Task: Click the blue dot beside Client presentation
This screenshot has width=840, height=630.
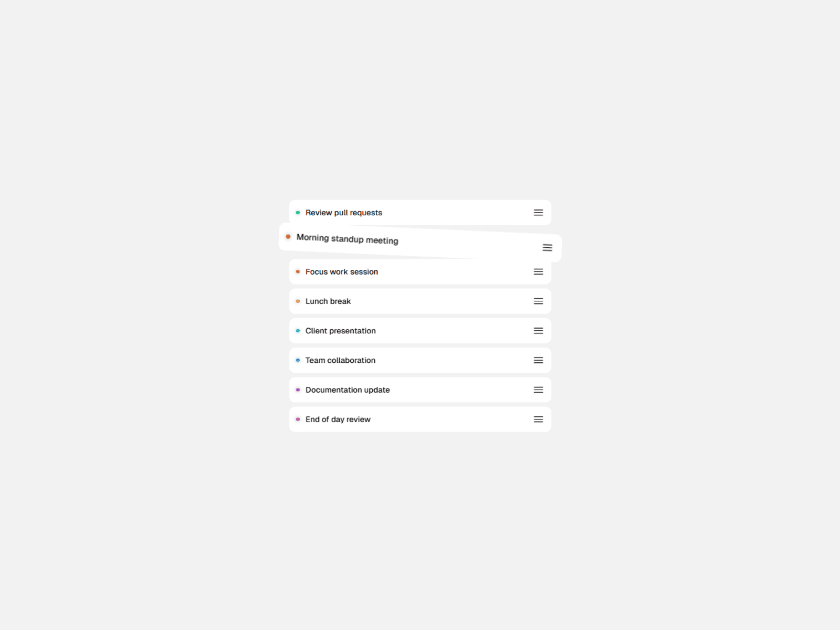Action: (298, 331)
